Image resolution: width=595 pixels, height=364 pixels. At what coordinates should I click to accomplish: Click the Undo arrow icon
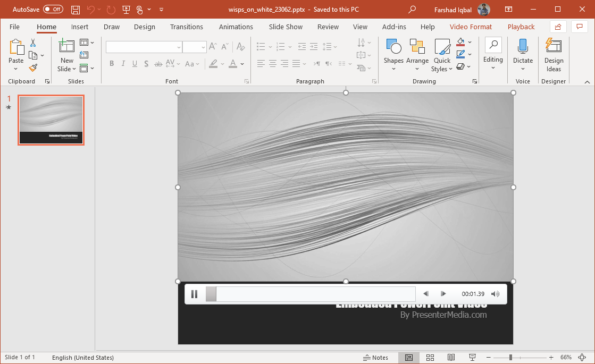(91, 10)
